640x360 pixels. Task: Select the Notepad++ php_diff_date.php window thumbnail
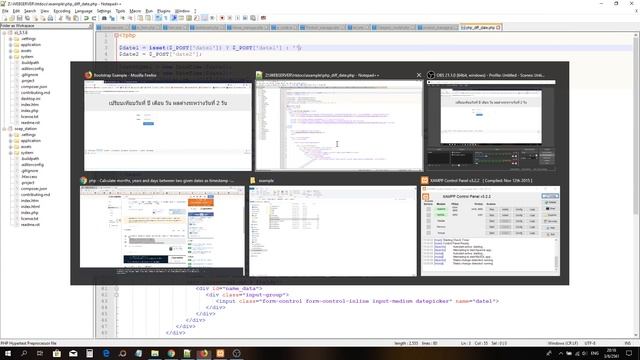[x=339, y=125]
